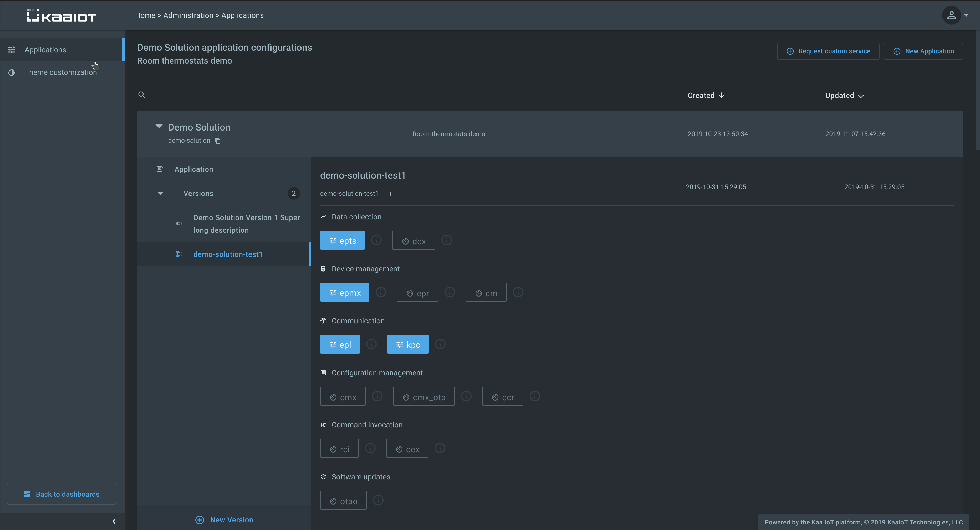Collapse the sidebar with the chevron
Screen dimensions: 980x530
(x=114, y=521)
